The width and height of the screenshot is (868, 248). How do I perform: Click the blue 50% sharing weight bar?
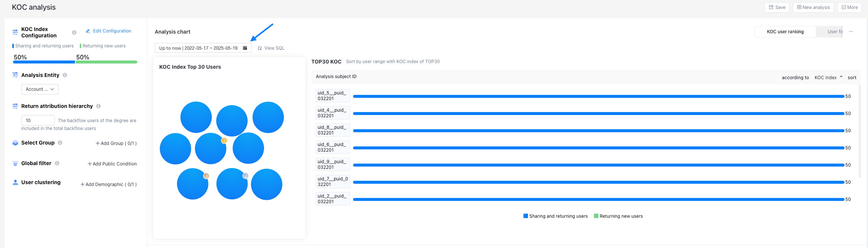44,62
